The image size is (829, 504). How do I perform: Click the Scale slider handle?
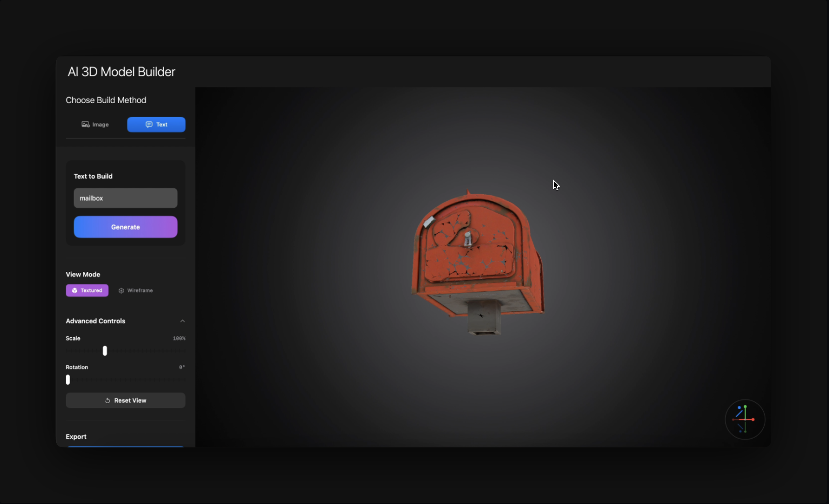(x=105, y=351)
